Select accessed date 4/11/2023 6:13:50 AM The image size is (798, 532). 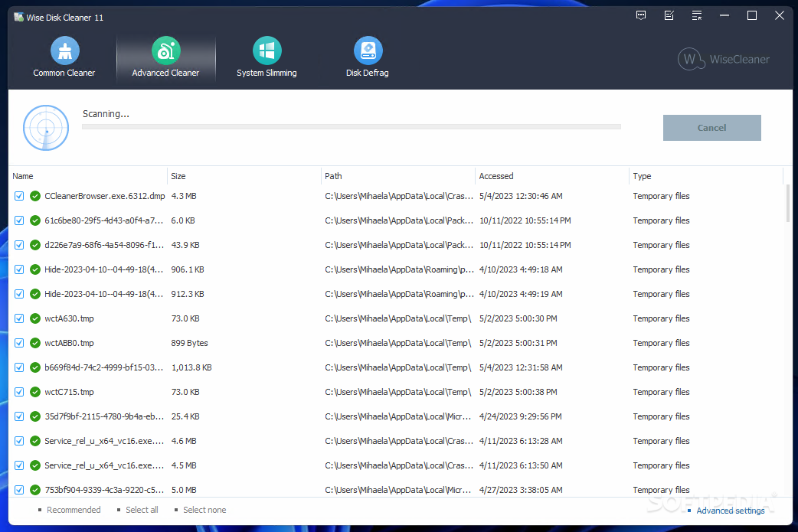pyautogui.click(x=521, y=465)
